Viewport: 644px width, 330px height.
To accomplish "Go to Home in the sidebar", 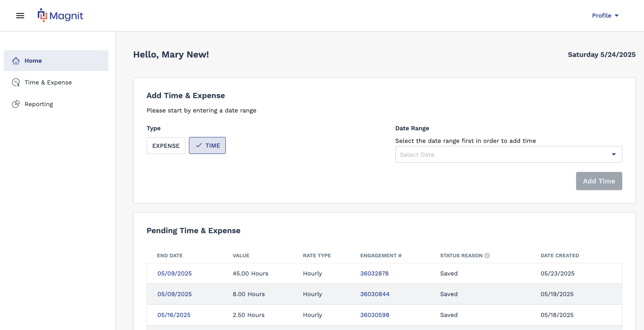I will (x=56, y=61).
